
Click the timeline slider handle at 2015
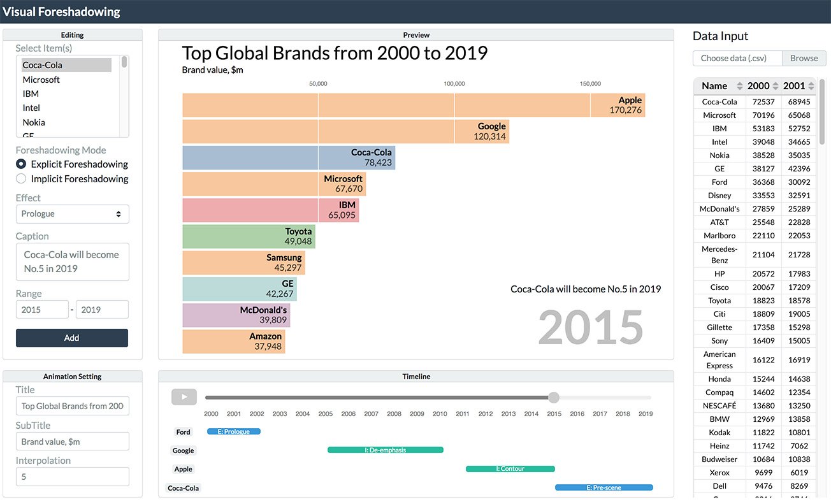tap(554, 398)
